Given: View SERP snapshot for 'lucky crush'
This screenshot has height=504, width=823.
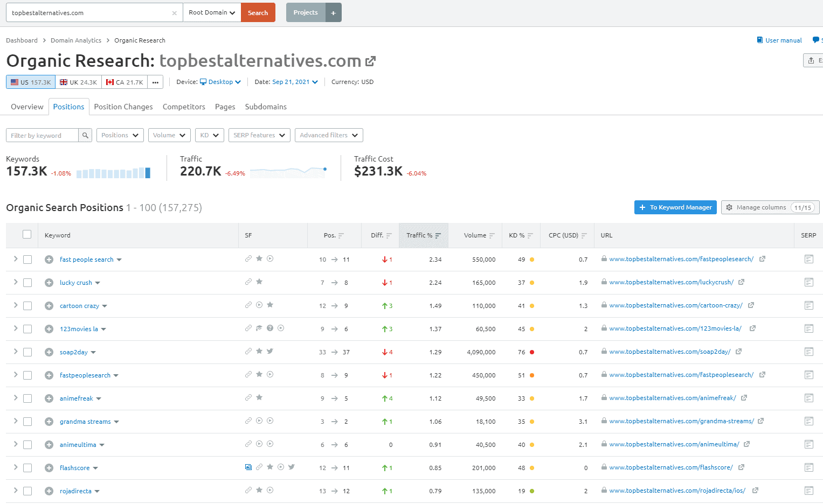Looking at the screenshot, I should coord(808,282).
